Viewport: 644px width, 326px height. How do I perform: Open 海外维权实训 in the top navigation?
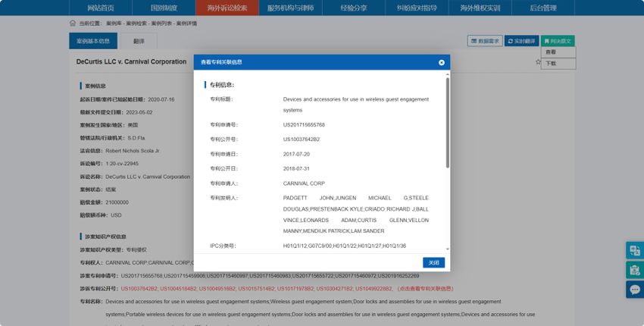click(480, 8)
